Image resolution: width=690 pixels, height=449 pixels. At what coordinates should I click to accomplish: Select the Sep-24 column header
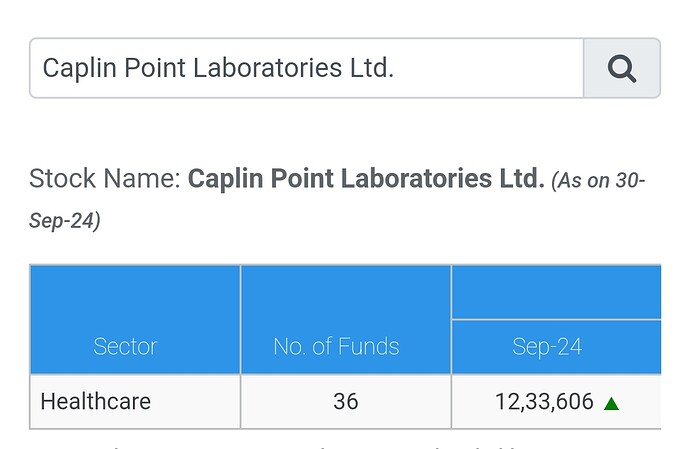[x=547, y=347]
